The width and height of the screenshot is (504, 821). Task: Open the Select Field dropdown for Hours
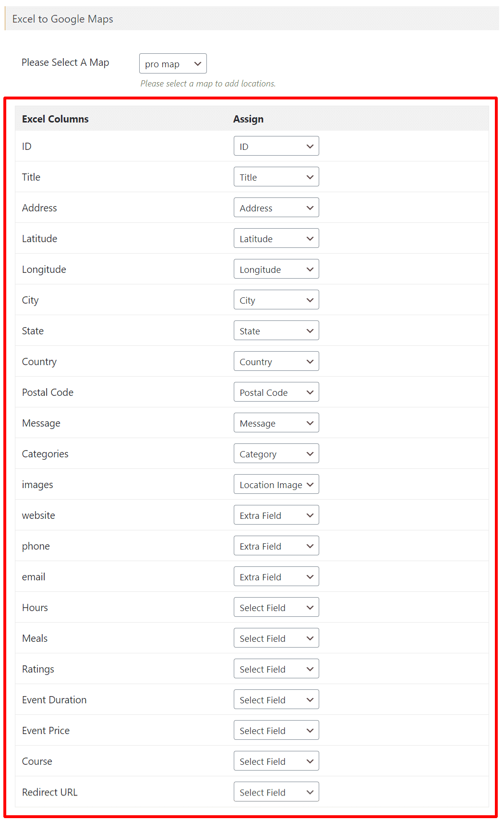coord(276,607)
